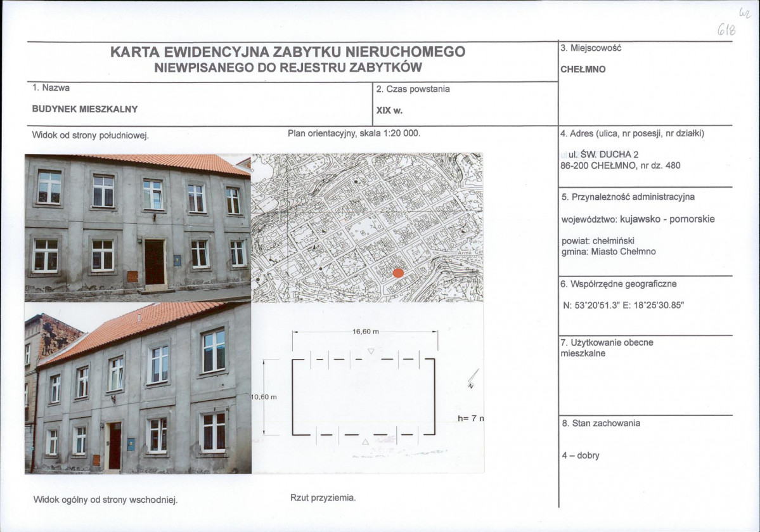This screenshot has width=760, height=532.
Task: Select '6. Współrzędne geograficzne' label
Action: (619, 284)
